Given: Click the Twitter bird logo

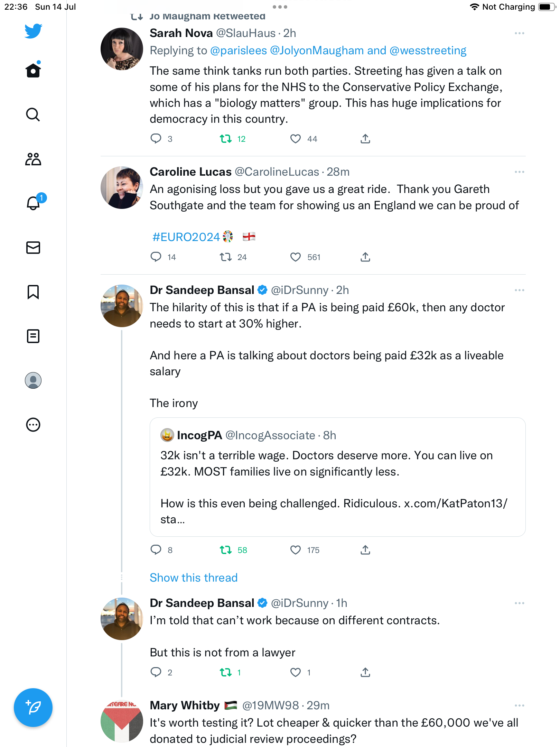Looking at the screenshot, I should point(33,31).
